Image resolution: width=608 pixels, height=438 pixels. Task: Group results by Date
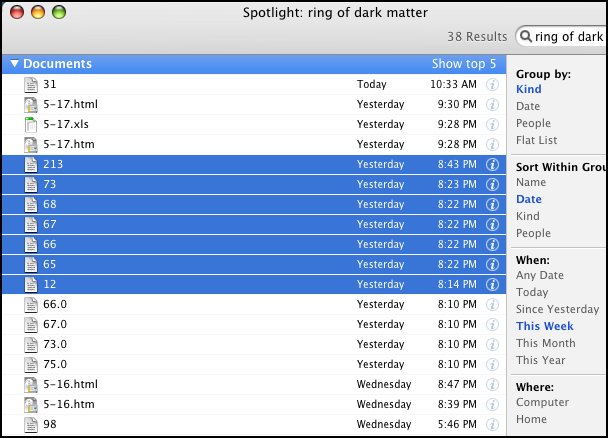[x=528, y=106]
